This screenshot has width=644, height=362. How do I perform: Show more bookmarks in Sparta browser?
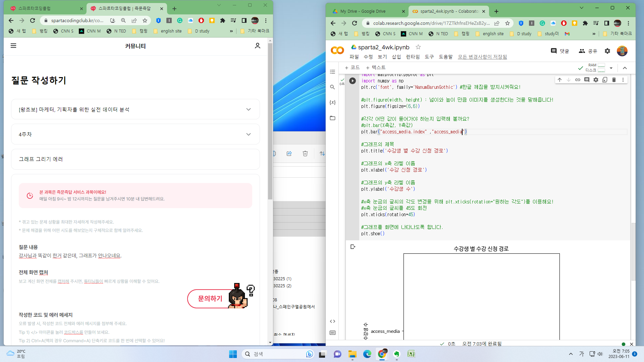click(231, 31)
